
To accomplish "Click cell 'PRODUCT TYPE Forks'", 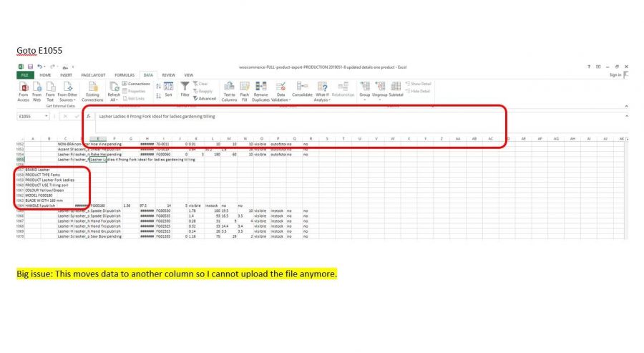I will (33, 175).
